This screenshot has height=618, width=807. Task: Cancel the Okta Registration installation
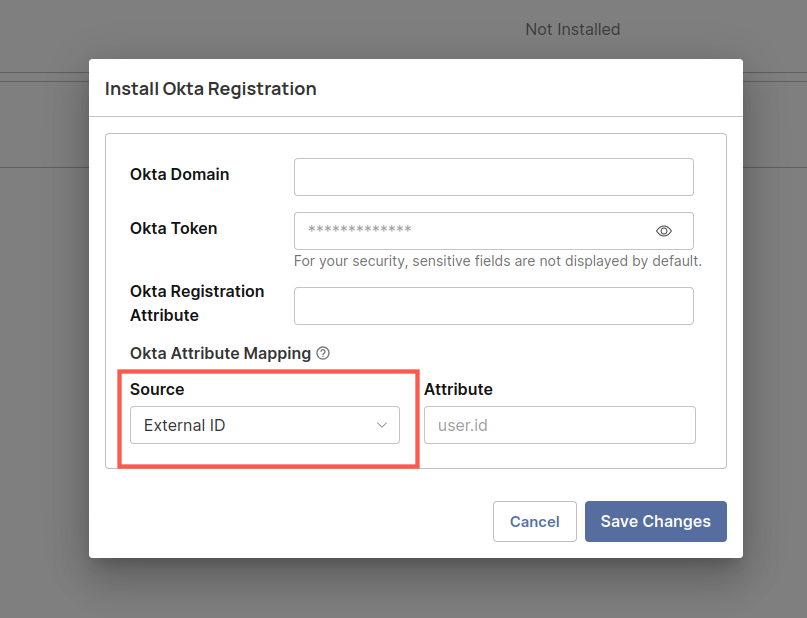[x=534, y=521]
